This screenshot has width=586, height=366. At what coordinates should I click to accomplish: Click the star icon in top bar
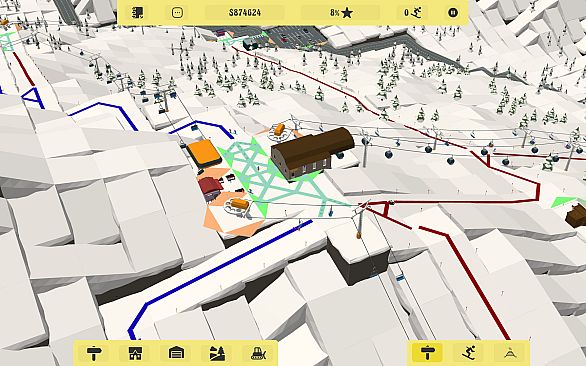347,13
